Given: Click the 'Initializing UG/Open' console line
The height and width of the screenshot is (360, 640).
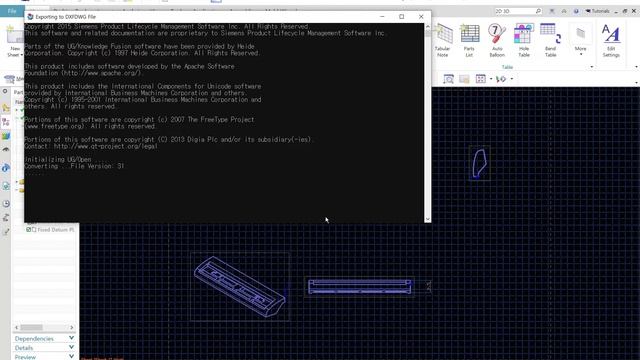Looking at the screenshot, I should 58,160.
